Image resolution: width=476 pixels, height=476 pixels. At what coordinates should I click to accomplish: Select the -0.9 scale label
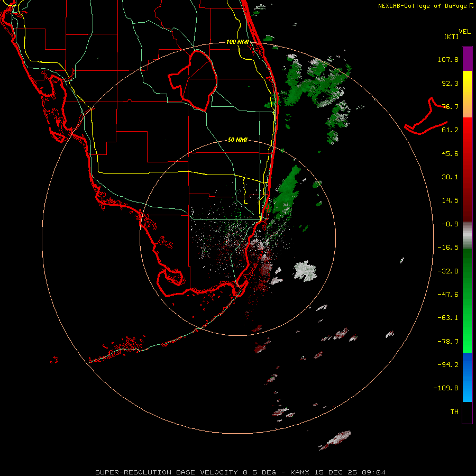[x=450, y=224]
